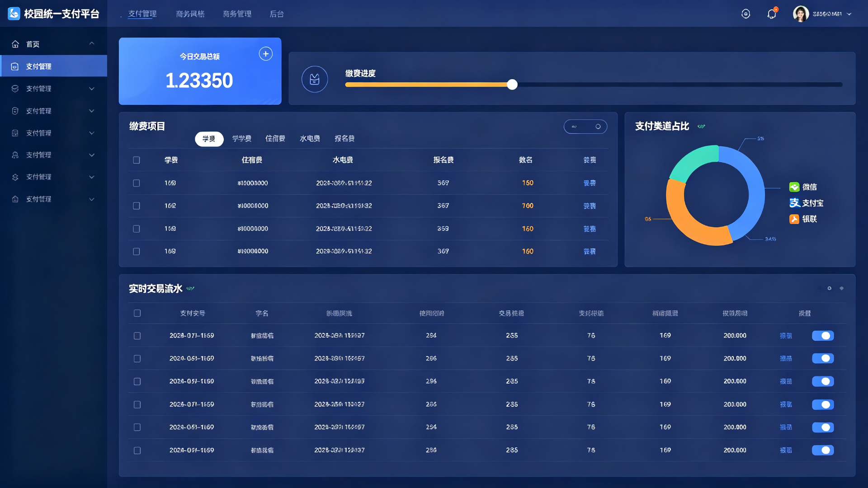Open the username dropdown arrow at top right
The image size is (868, 488).
(849, 14)
